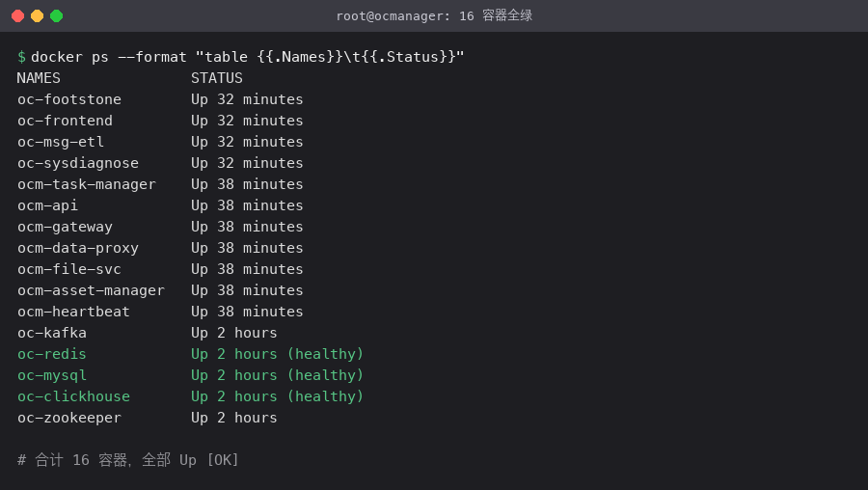Click 'Up 38 minutes' status of ocm-asset-manager
Viewport: 868px width, 490px height.
click(248, 290)
